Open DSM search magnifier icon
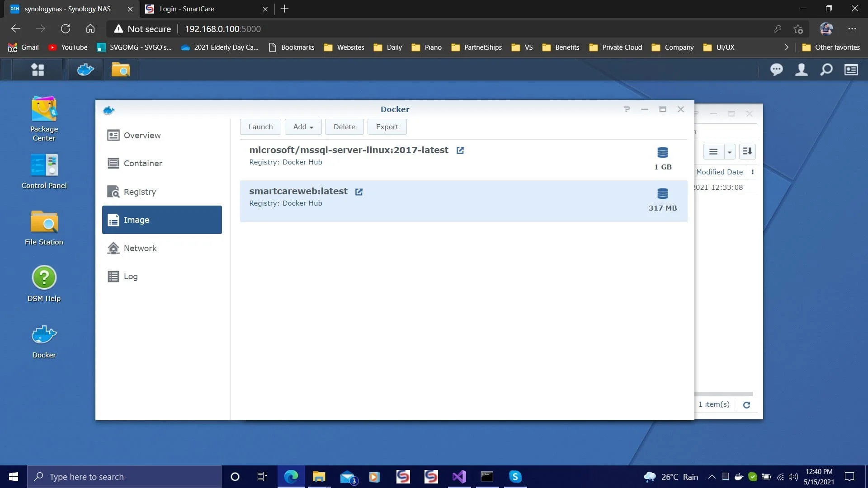868x488 pixels. tap(826, 70)
